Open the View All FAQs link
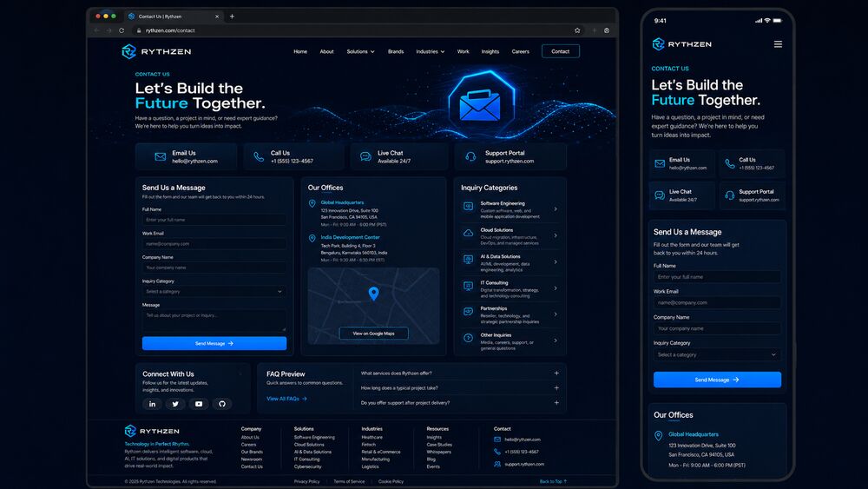The image size is (868, 489). tap(286, 399)
